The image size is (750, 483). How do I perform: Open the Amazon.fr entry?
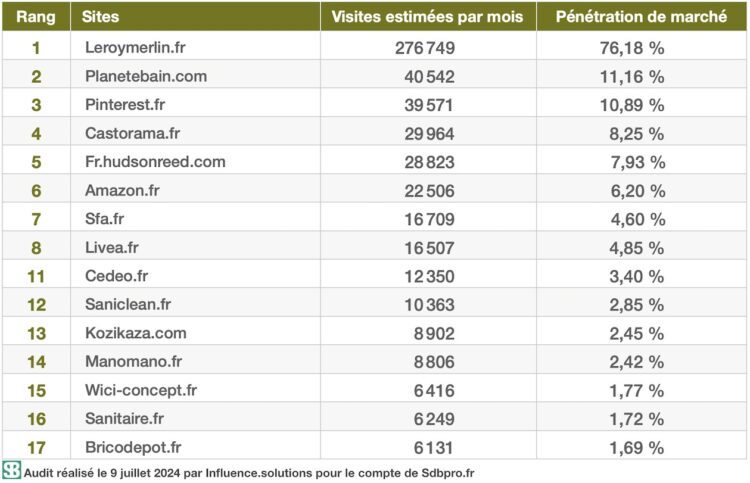(122, 190)
